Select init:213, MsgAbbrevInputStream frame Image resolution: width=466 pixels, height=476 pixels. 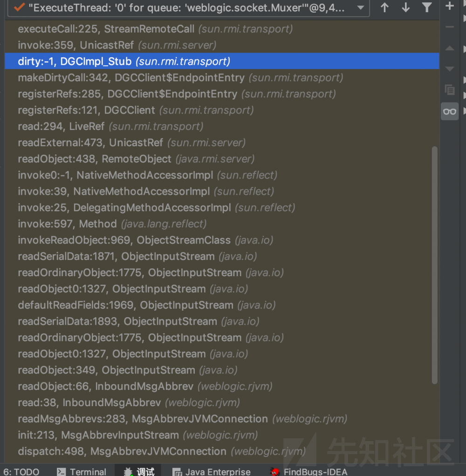(222, 435)
